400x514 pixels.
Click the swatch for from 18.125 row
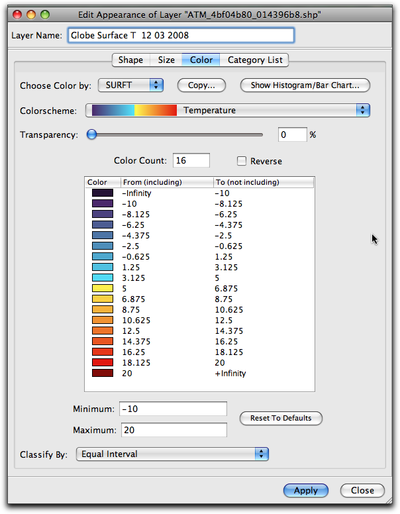coord(103,363)
